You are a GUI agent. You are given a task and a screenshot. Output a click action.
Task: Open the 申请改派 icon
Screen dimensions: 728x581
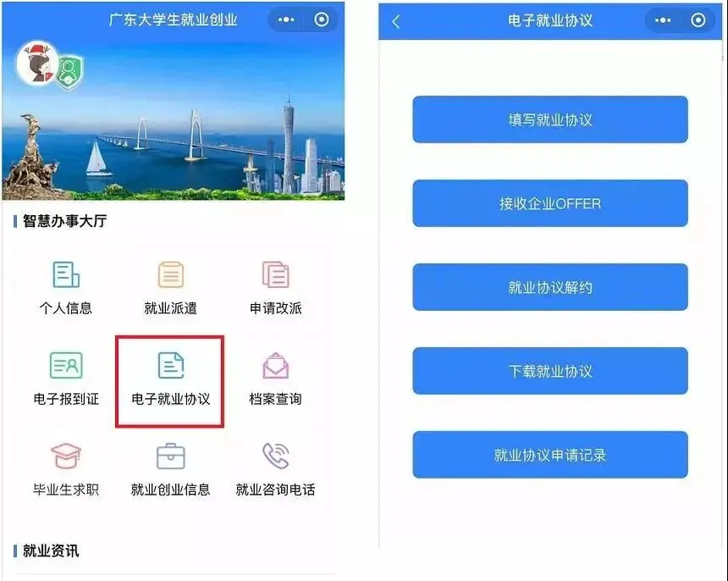pos(276,274)
